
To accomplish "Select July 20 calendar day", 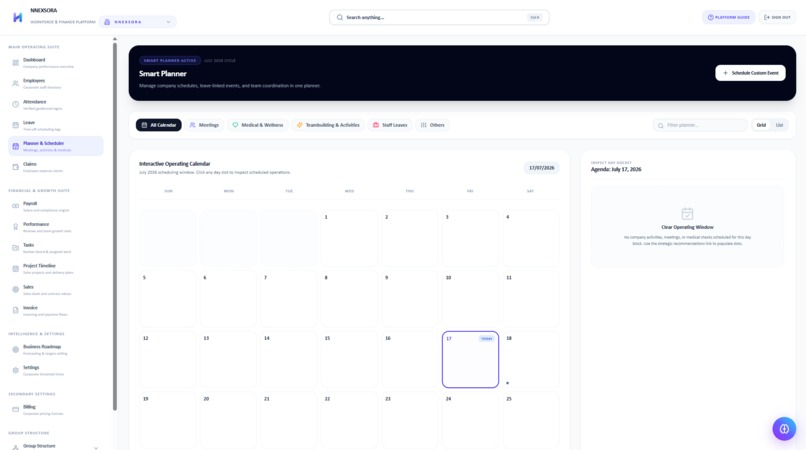I will coord(228,420).
